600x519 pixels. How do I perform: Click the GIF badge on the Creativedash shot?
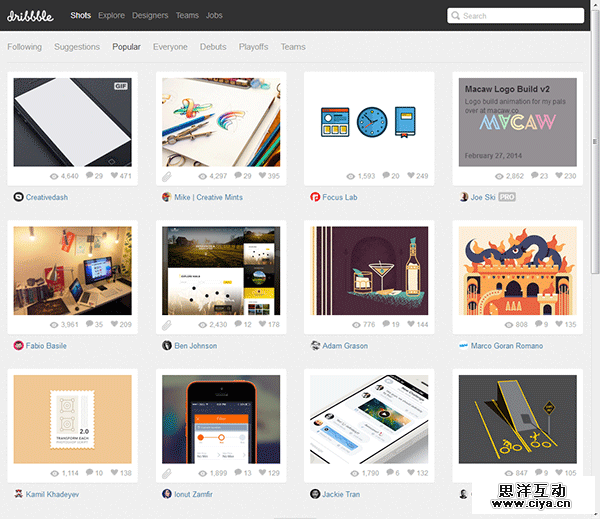click(120, 87)
